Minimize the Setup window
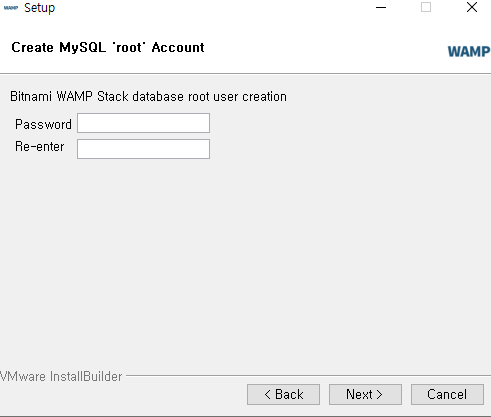 (x=381, y=7)
